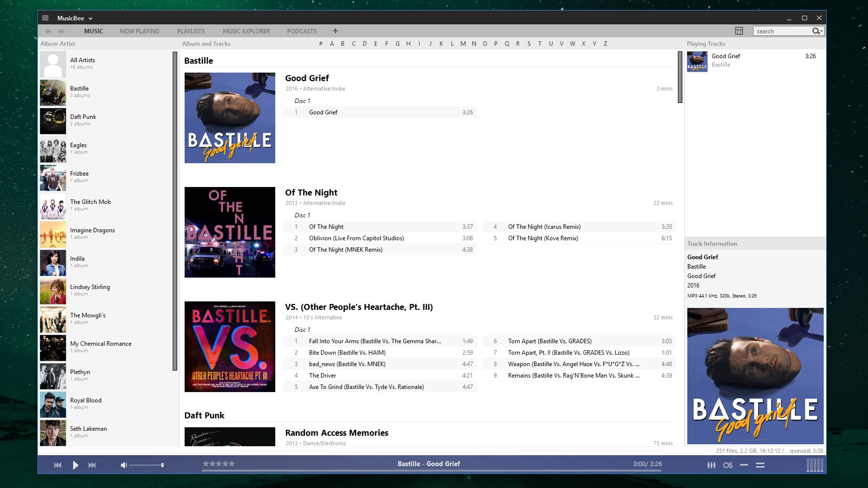Jump to letter Z in alphabet bar
This screenshot has width=868, height=488.
click(605, 44)
